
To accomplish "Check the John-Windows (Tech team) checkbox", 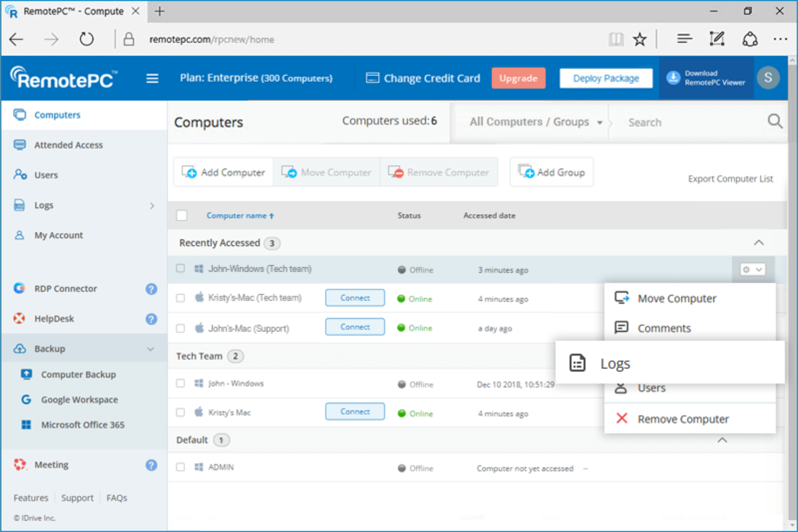I will (x=181, y=268).
